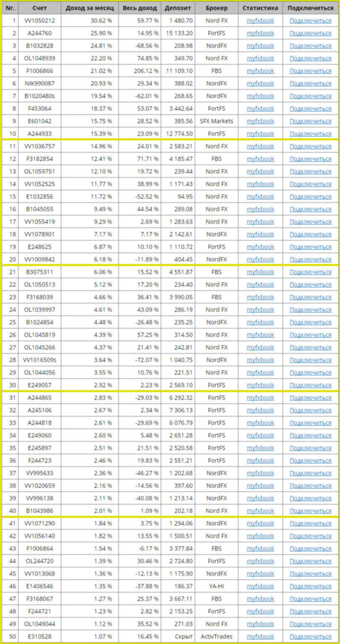Open myfxbook link for B3075311
340x644 pixels.
coord(260,272)
